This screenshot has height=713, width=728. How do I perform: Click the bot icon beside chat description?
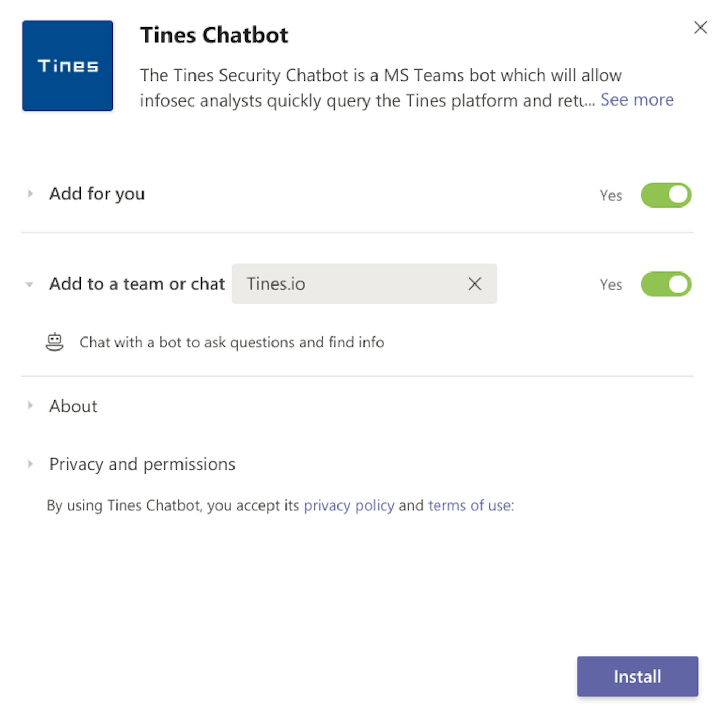(55, 342)
